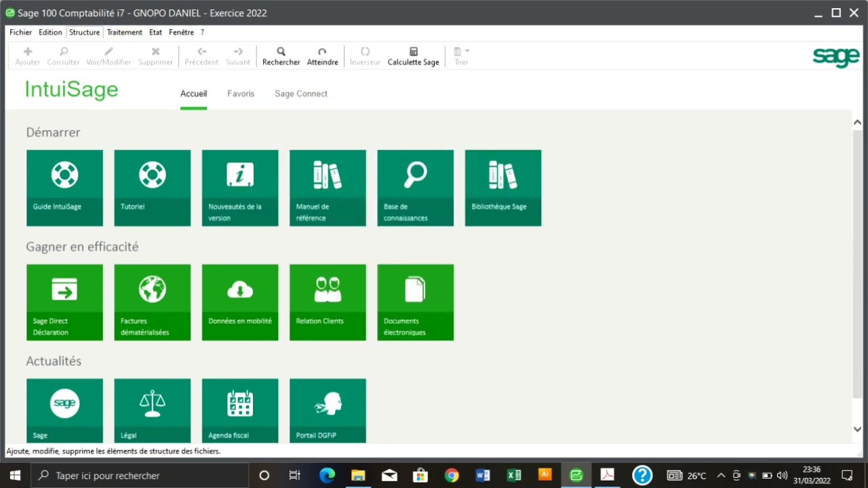
Task: Open the ? help menu
Action: point(202,32)
